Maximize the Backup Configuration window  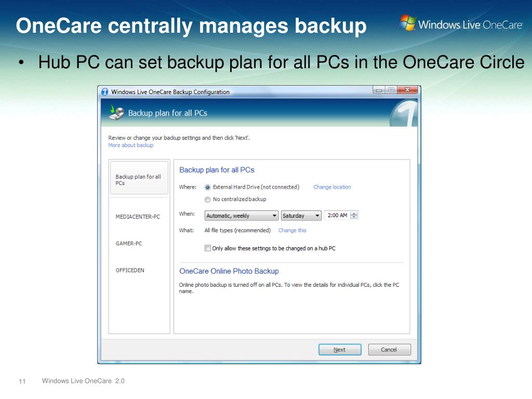point(391,90)
